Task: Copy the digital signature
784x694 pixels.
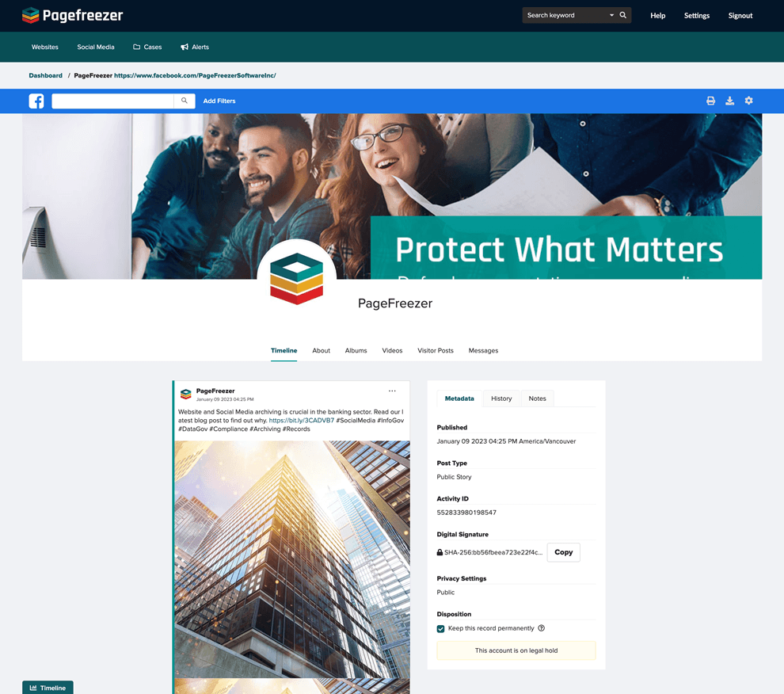Action: click(564, 552)
